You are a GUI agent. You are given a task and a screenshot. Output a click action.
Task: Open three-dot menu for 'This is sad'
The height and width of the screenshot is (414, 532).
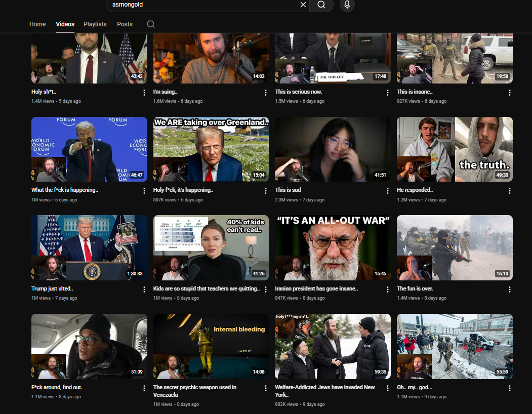pyautogui.click(x=388, y=191)
